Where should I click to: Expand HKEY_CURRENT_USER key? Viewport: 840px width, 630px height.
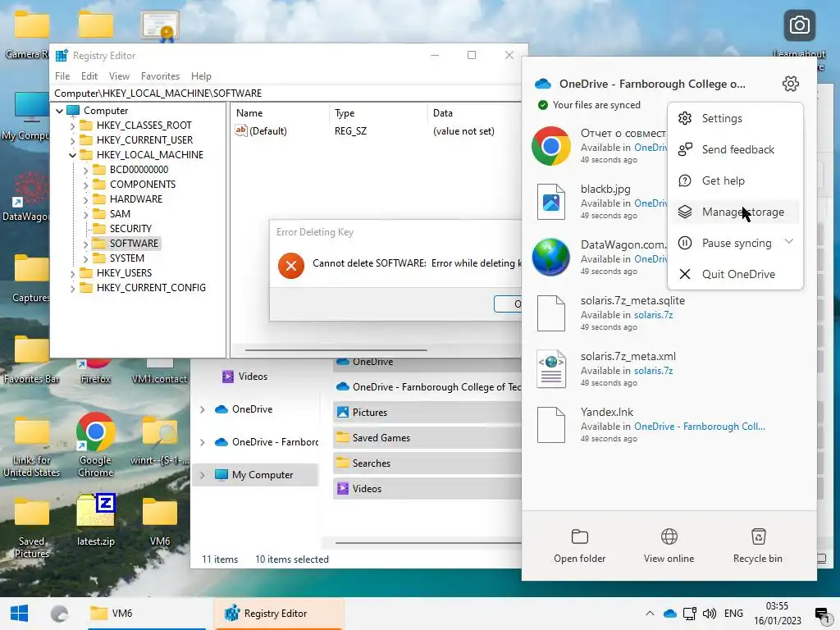tap(72, 140)
